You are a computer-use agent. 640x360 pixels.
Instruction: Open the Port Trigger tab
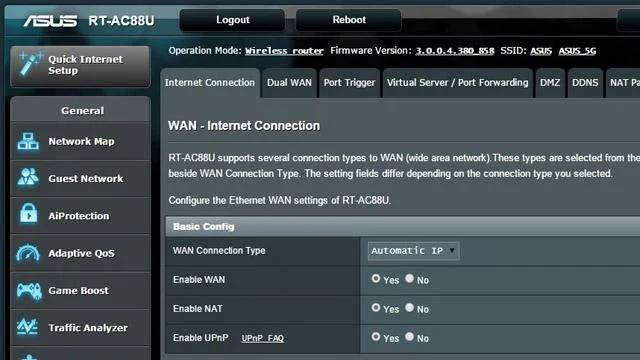349,83
